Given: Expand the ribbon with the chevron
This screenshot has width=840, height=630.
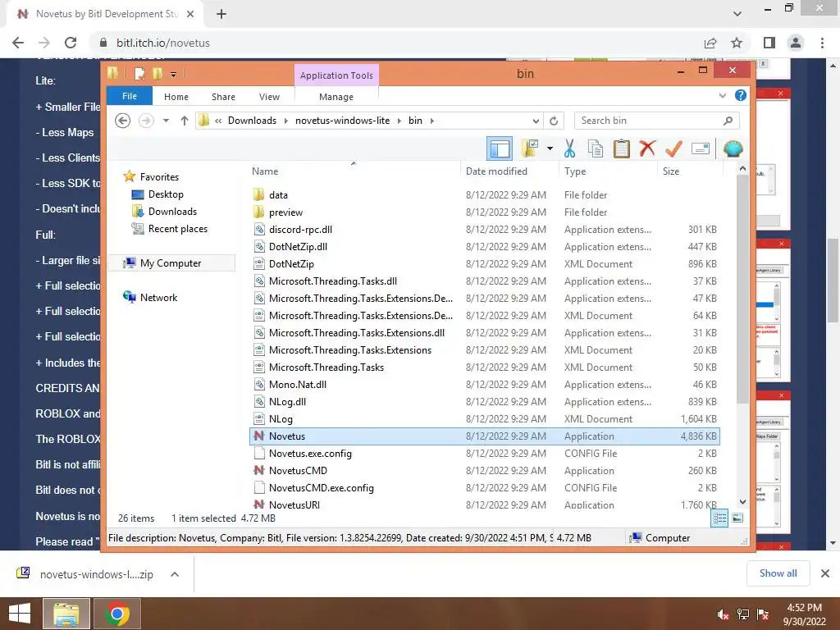Looking at the screenshot, I should pyautogui.click(x=722, y=95).
